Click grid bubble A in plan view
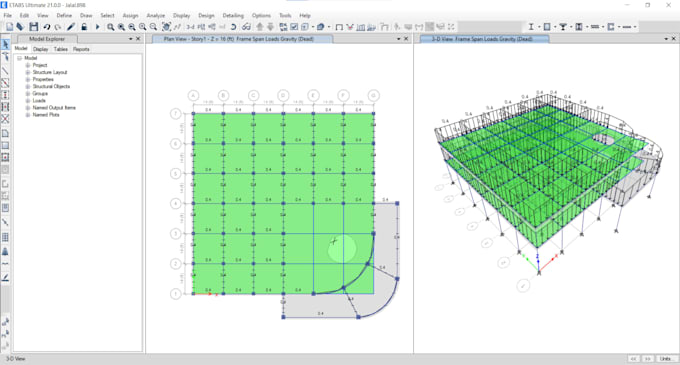The height and width of the screenshot is (365, 680). pyautogui.click(x=193, y=95)
